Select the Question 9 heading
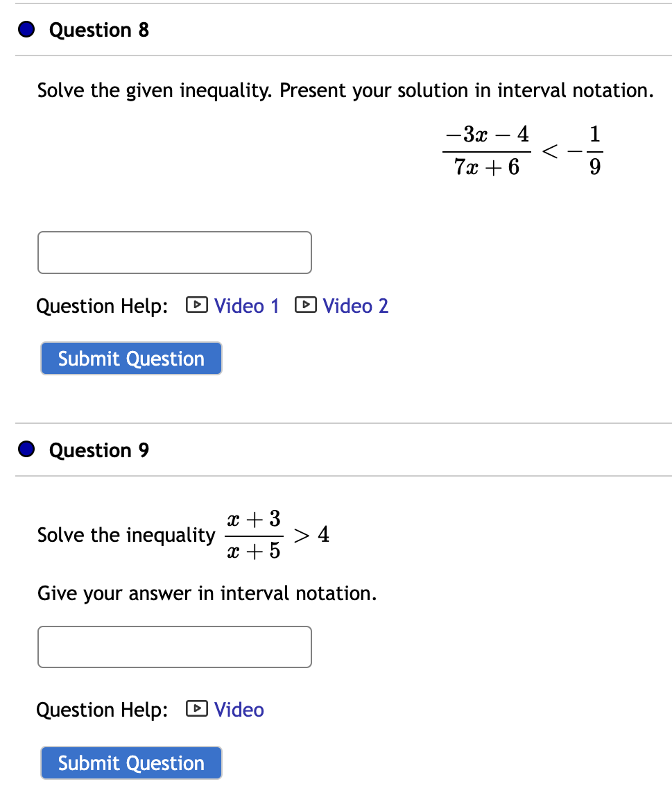Image resolution: width=672 pixels, height=793 pixels. [98, 450]
